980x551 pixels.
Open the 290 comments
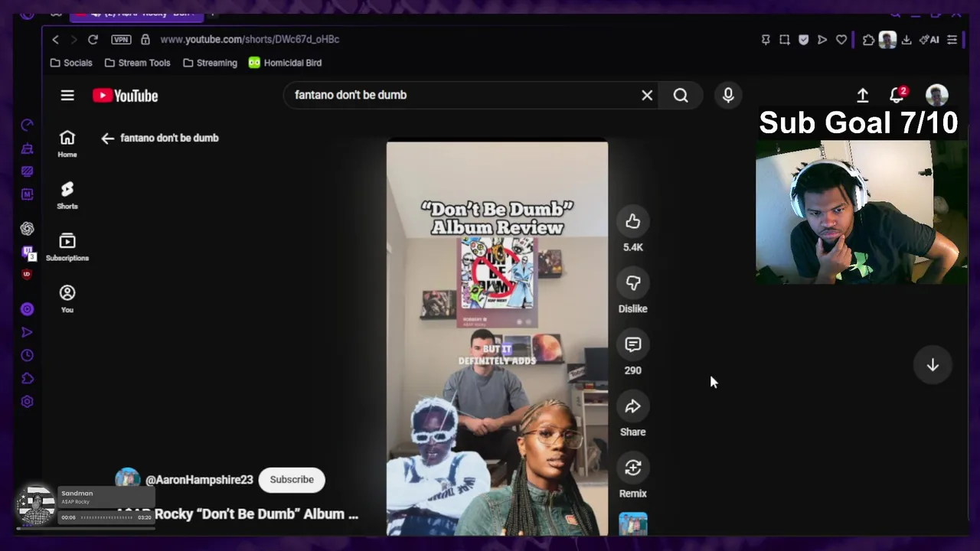(x=632, y=344)
